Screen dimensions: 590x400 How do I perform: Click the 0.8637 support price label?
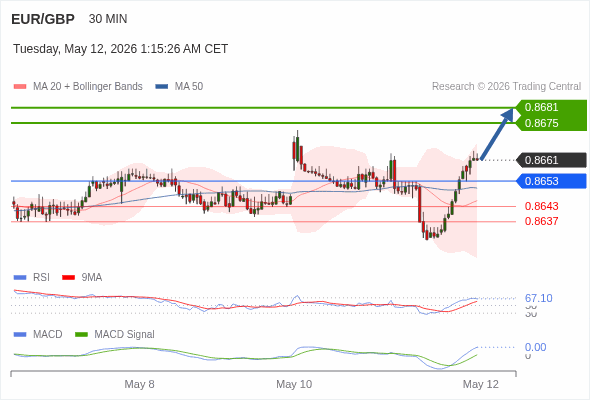(541, 221)
